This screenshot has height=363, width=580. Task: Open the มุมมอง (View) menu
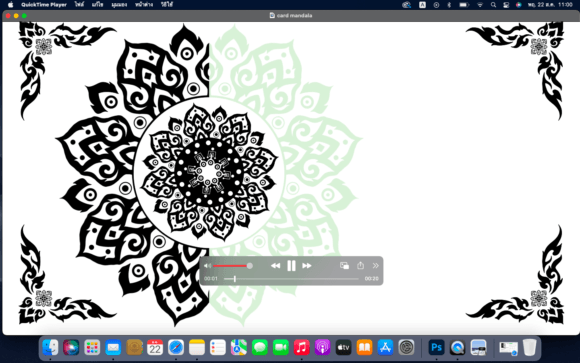coord(119,5)
